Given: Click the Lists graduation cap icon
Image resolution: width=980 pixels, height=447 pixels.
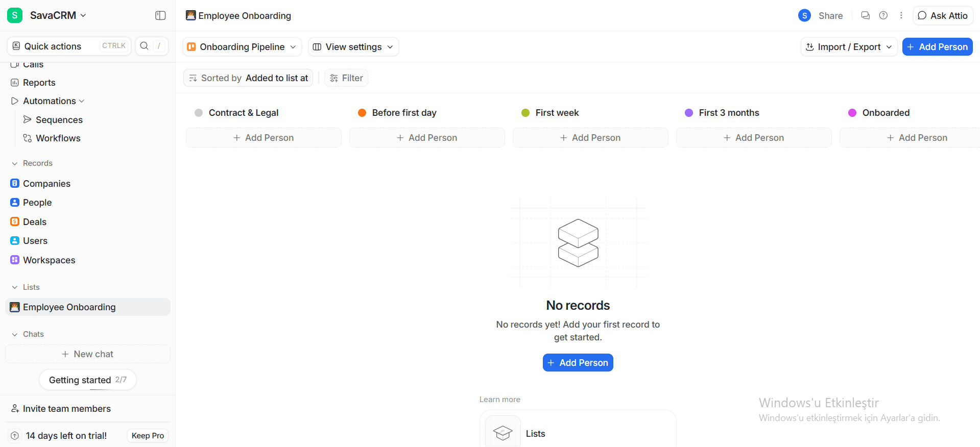Looking at the screenshot, I should pos(503,433).
